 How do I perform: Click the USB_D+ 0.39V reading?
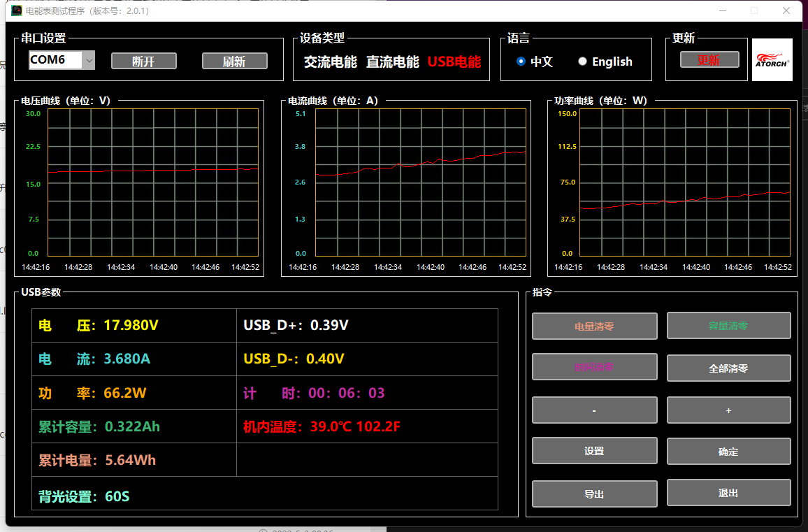pos(296,325)
